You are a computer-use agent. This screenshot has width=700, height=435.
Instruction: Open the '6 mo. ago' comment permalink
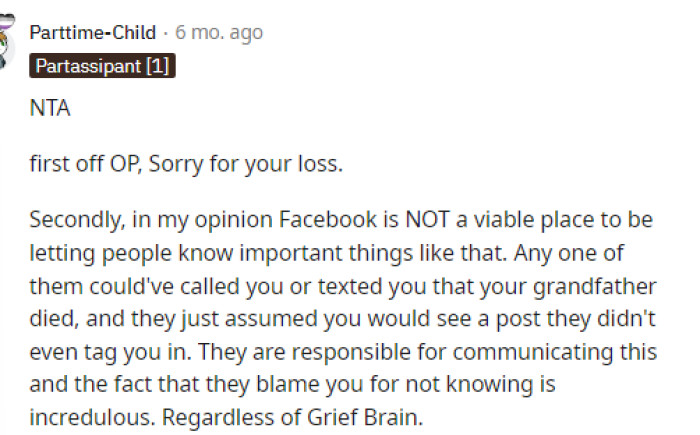[219, 33]
